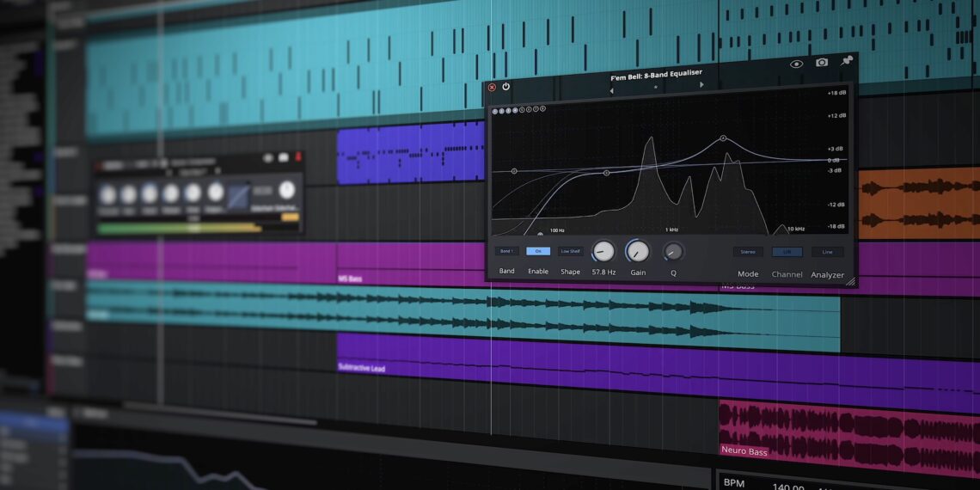Screen dimensions: 980x490
Task: Click the BPM label in transport panel
Action: click(x=733, y=482)
